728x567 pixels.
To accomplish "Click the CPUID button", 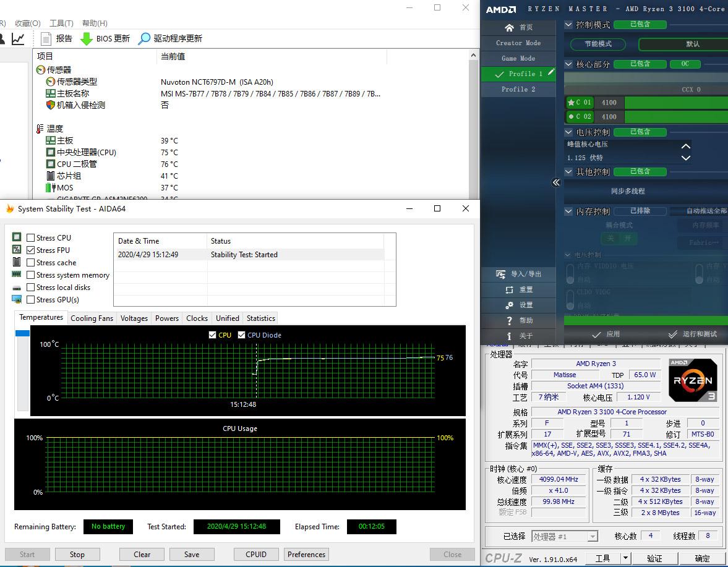I will [x=256, y=555].
